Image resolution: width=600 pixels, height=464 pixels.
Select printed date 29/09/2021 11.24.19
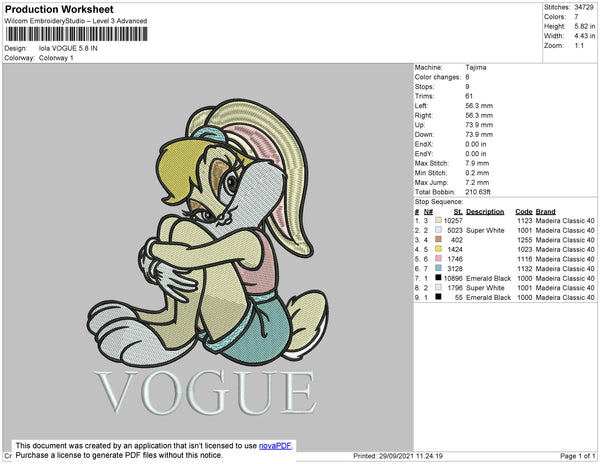(x=411, y=456)
